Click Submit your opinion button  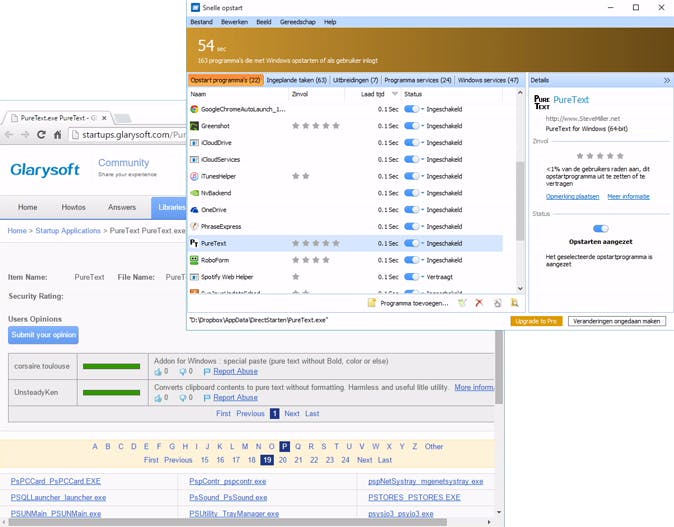[43, 335]
